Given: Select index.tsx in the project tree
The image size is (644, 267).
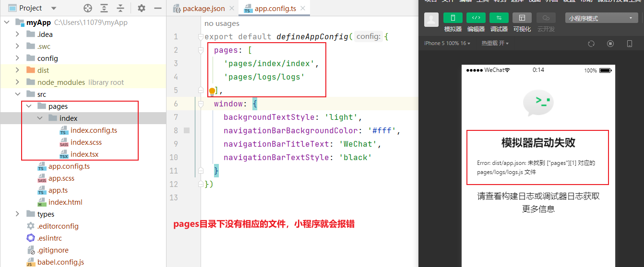Looking at the screenshot, I should [x=84, y=154].
